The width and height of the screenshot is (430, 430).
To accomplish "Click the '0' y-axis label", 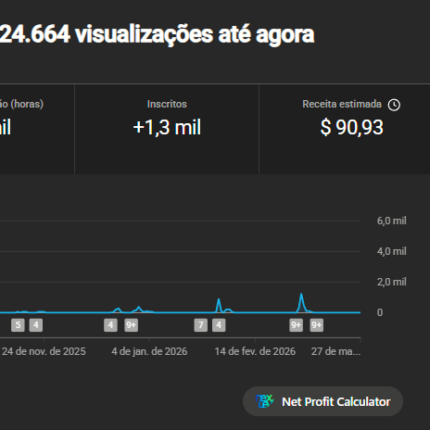I will [380, 312].
